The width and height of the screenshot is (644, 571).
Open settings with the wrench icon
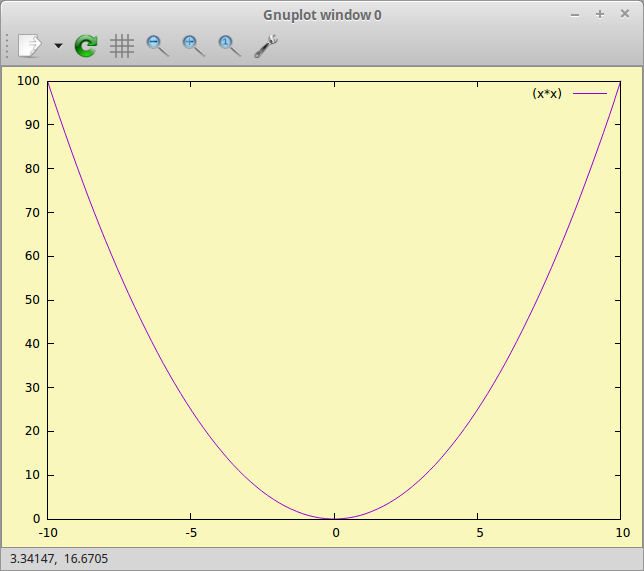pyautogui.click(x=266, y=45)
